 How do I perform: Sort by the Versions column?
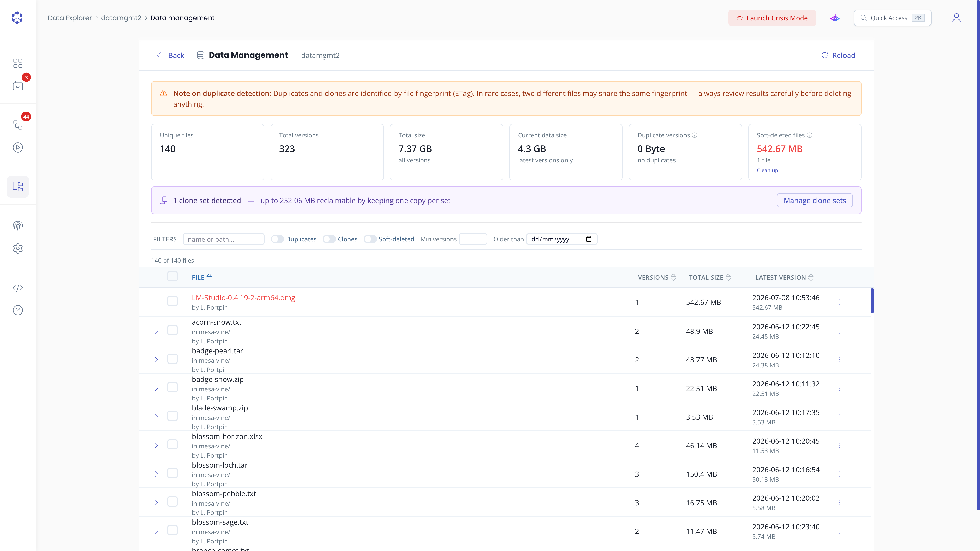click(657, 278)
